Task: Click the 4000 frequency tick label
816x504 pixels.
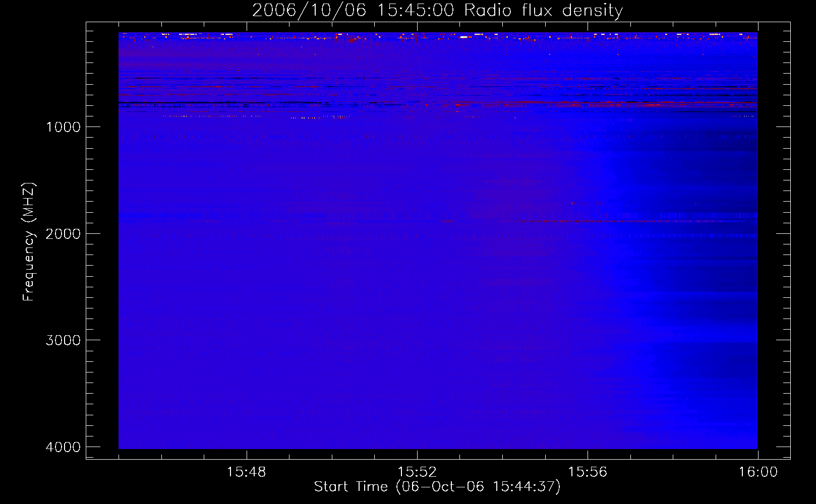Action: pos(63,447)
